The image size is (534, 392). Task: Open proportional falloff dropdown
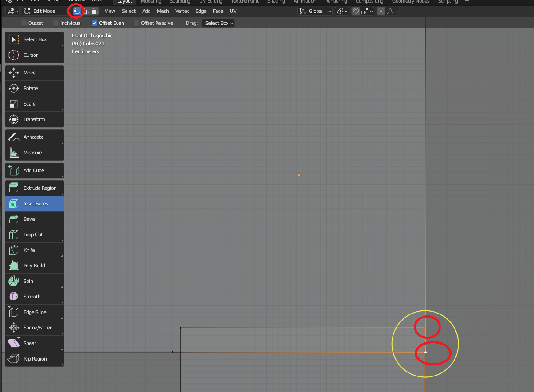coord(392,11)
